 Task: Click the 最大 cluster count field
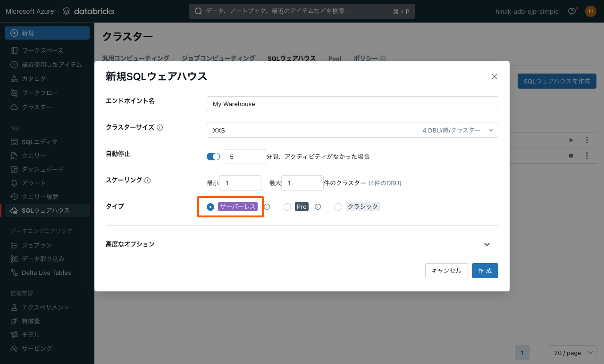pos(302,183)
